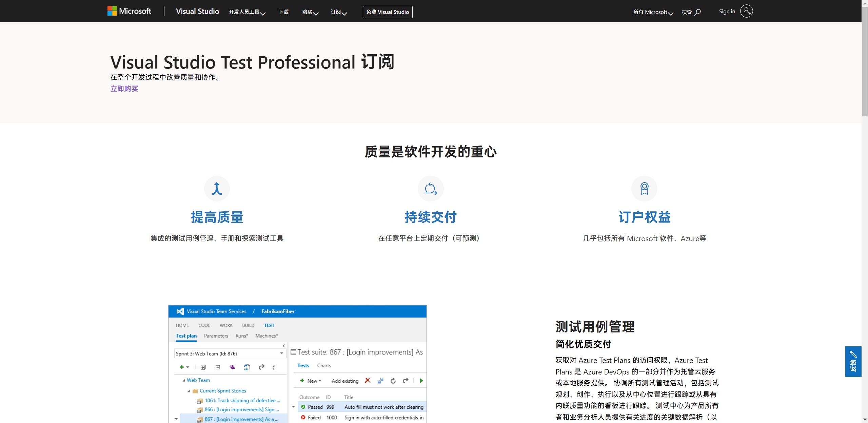868x423 pixels.
Task: Click the 在任意平台上定期交付 description text
Action: click(x=431, y=238)
